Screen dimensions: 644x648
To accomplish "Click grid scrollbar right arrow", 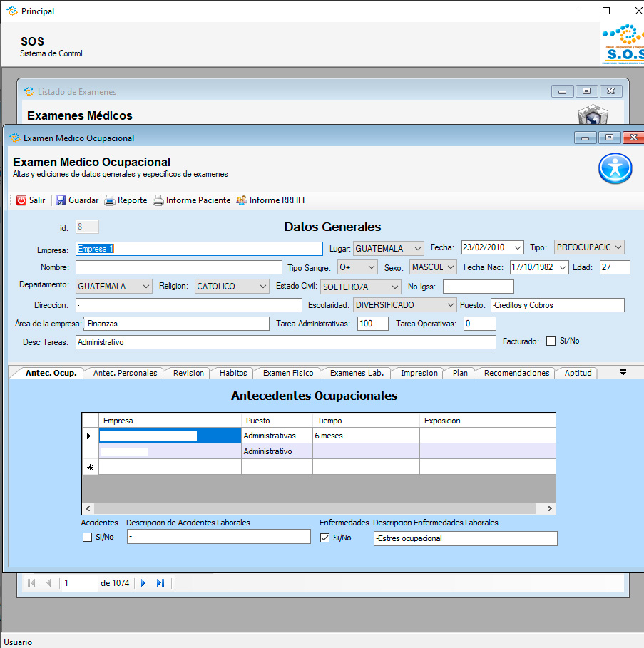I will pyautogui.click(x=549, y=508).
